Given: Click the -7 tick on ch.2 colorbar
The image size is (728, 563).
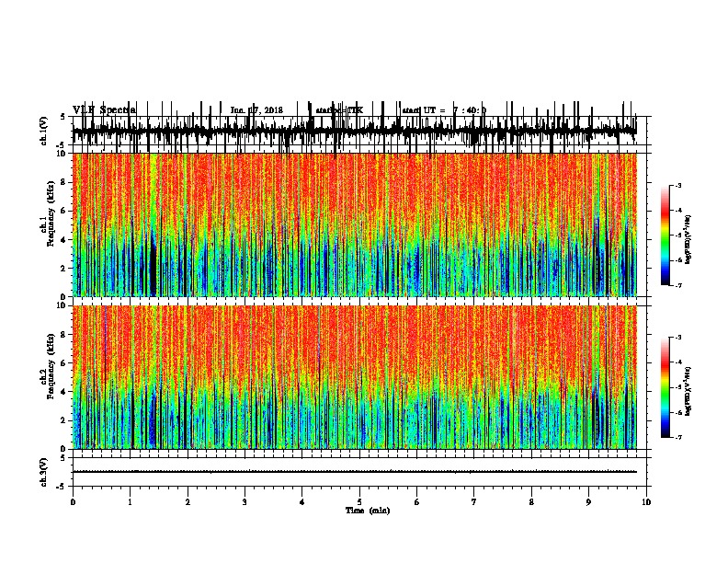Looking at the screenshot, I should point(678,438).
